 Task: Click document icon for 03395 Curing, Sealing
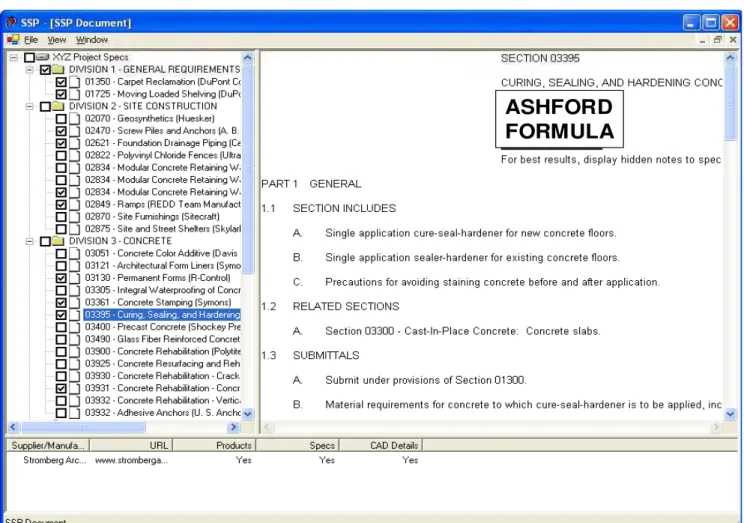[74, 315]
